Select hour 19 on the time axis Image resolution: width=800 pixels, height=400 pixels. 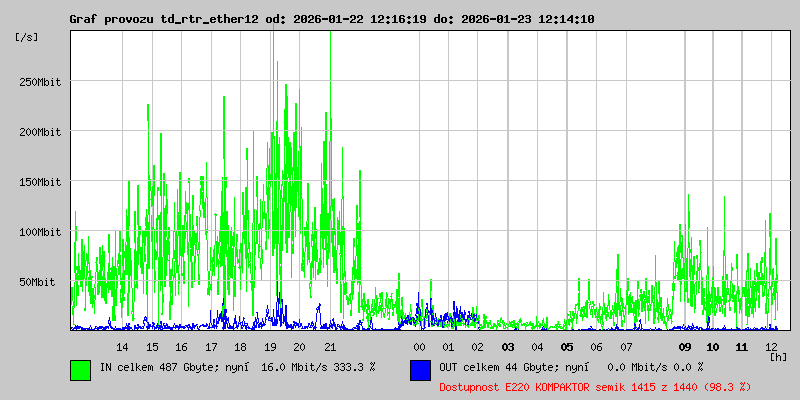(x=270, y=347)
